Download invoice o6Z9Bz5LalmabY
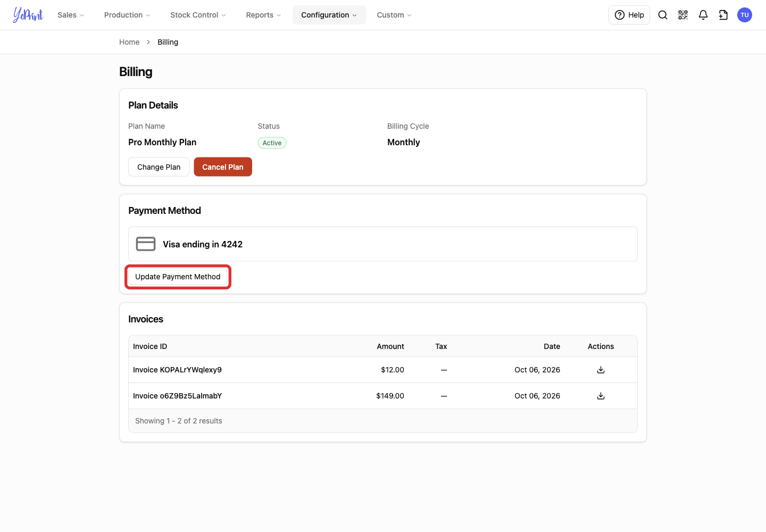This screenshot has height=532, width=766. pos(601,396)
